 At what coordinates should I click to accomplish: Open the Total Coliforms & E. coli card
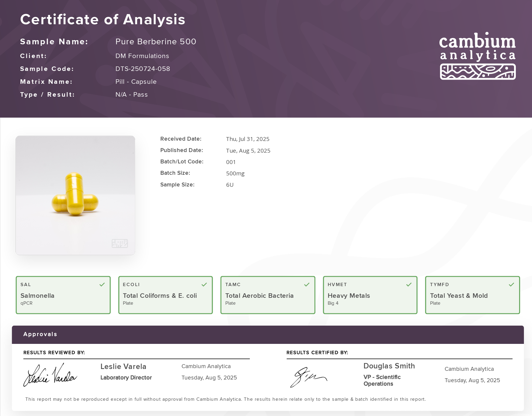[165, 295]
